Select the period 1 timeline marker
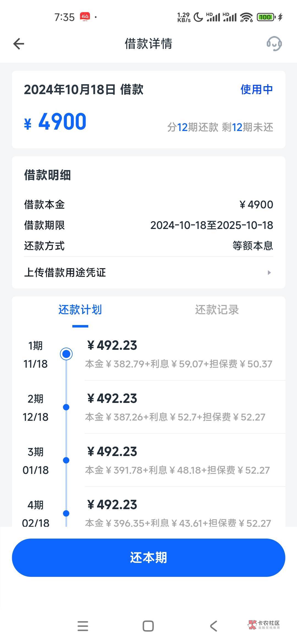This screenshot has width=297, height=644. (66, 354)
